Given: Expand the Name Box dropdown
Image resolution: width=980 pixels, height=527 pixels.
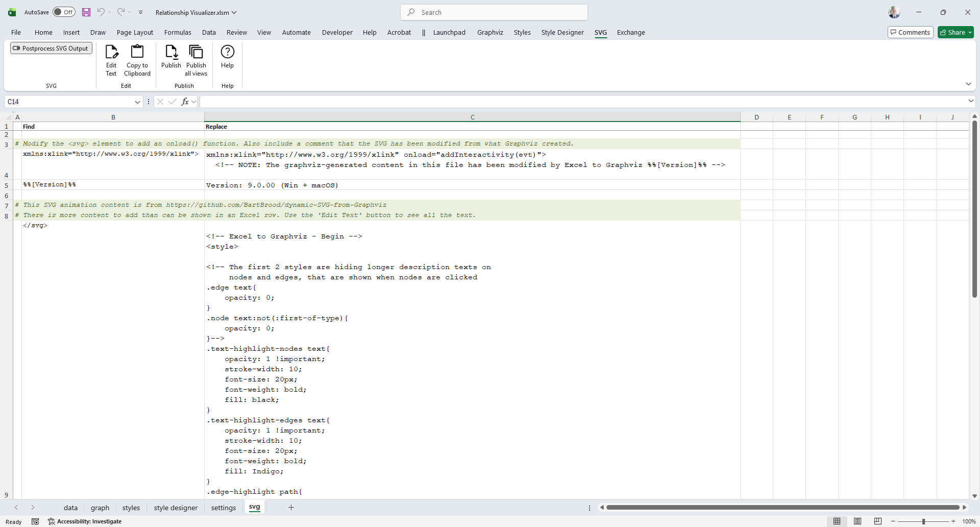Looking at the screenshot, I should click(x=137, y=102).
